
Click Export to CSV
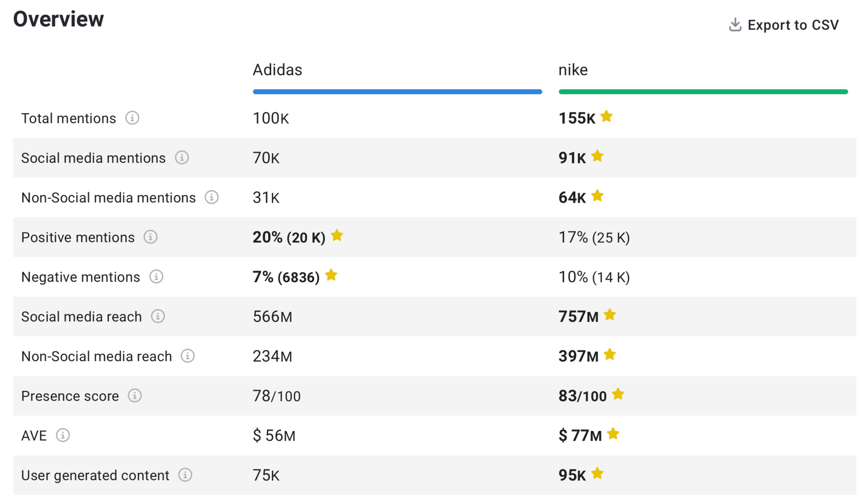pyautogui.click(x=793, y=25)
